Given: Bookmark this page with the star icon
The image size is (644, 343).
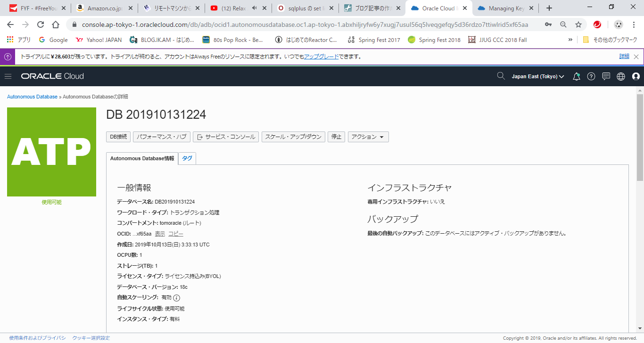Looking at the screenshot, I should pos(578,24).
